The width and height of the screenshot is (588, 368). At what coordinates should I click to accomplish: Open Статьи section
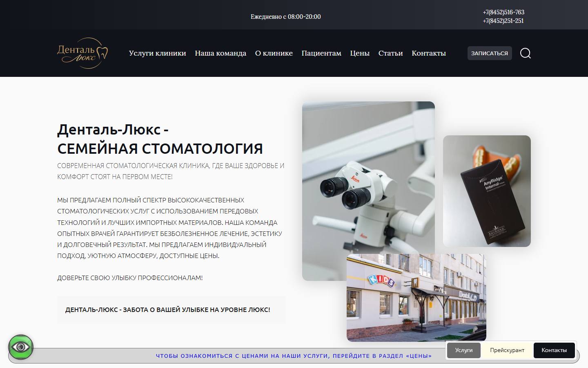(390, 53)
